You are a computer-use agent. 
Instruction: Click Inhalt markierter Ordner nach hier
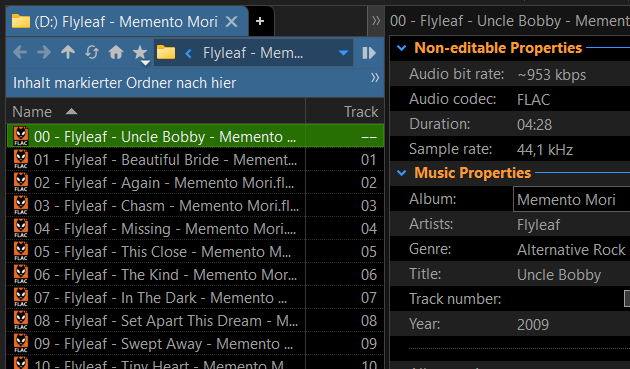tap(125, 83)
